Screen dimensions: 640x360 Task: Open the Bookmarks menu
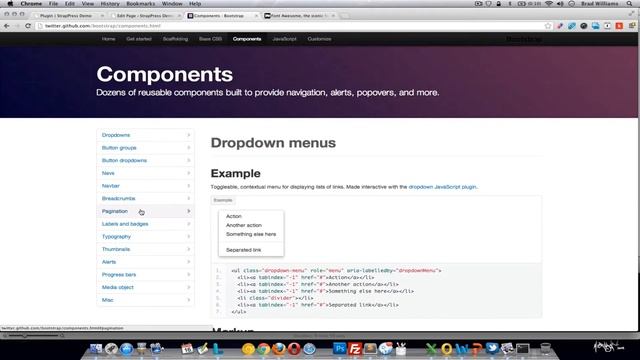(x=140, y=4)
